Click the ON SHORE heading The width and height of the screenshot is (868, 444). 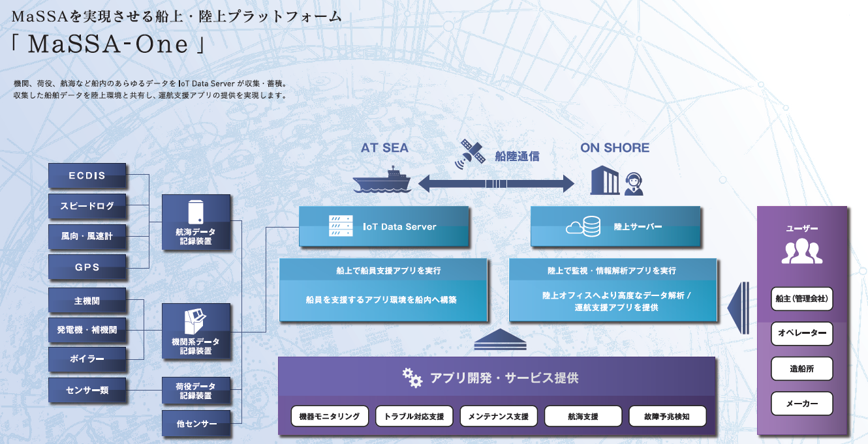615,148
